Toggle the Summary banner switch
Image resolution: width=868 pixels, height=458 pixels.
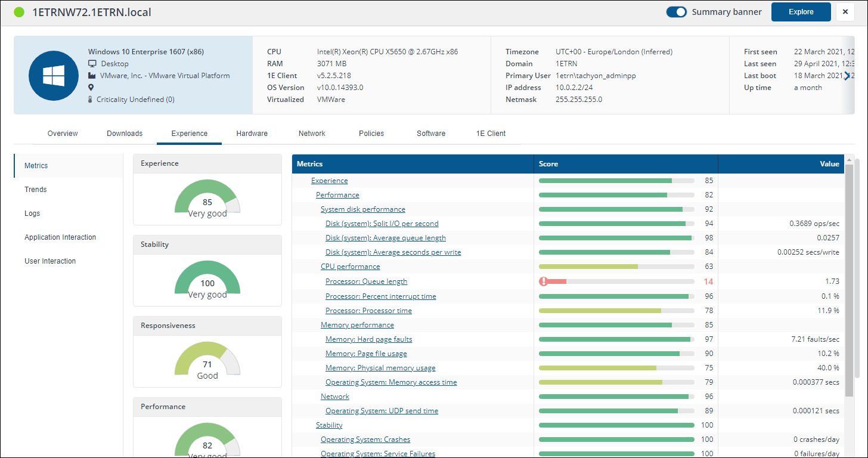677,12
